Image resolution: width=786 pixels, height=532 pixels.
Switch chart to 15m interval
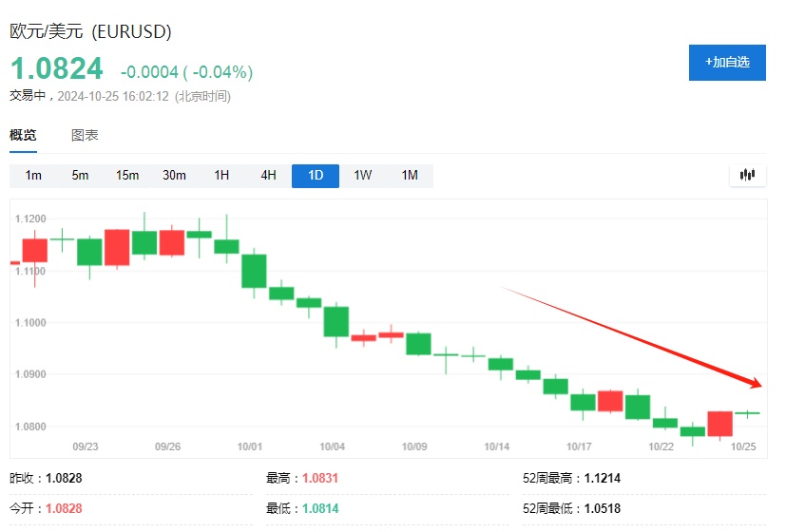(x=127, y=176)
